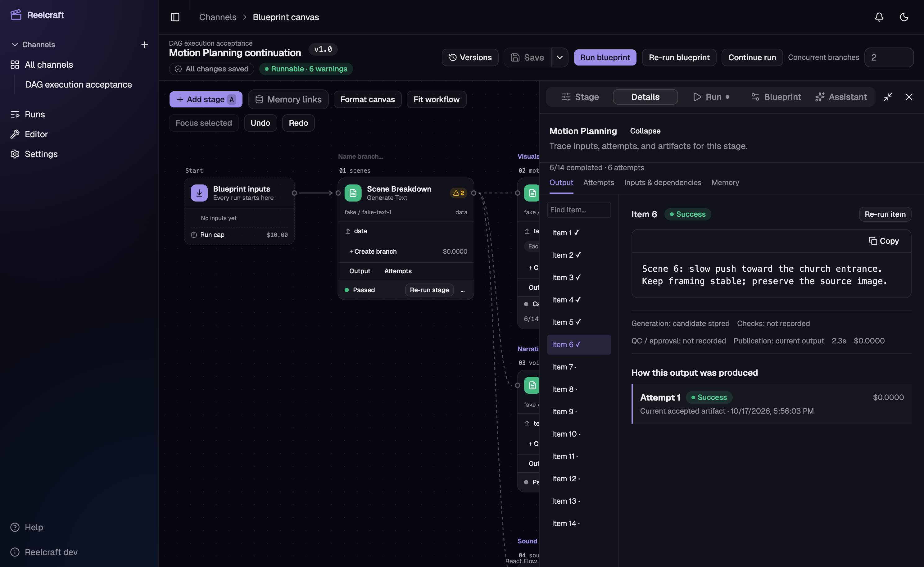Click the Run cap dollar icon
Image resolution: width=924 pixels, height=567 pixels.
pyautogui.click(x=194, y=235)
